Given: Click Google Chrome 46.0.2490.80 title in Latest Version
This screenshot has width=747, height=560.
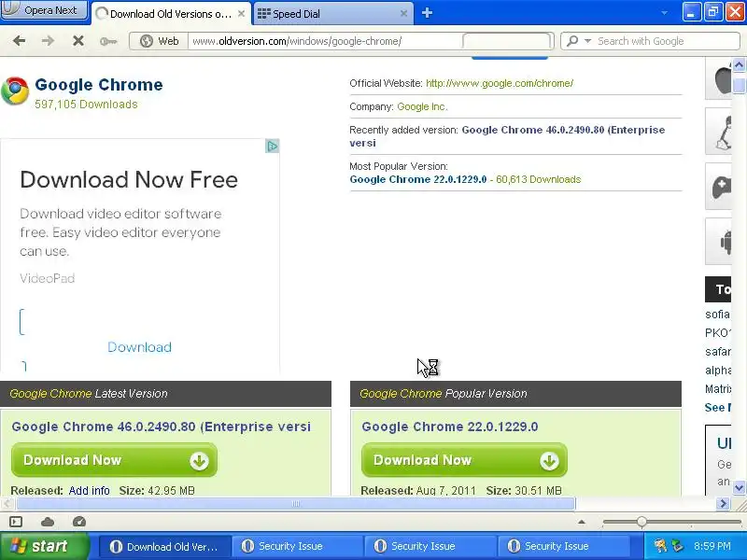Looking at the screenshot, I should coord(161,427).
